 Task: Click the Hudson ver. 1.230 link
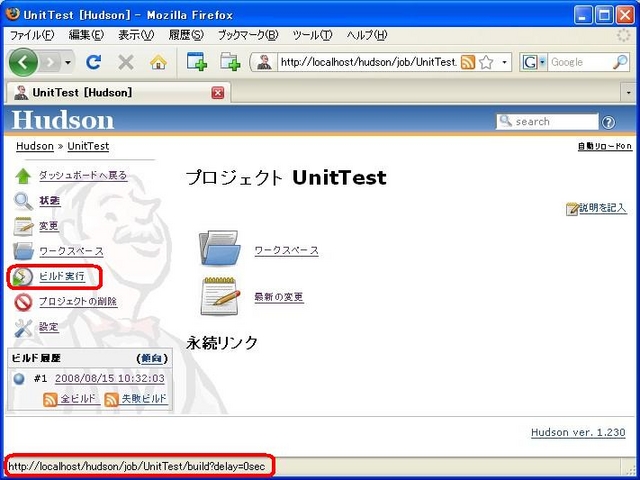[578, 432]
